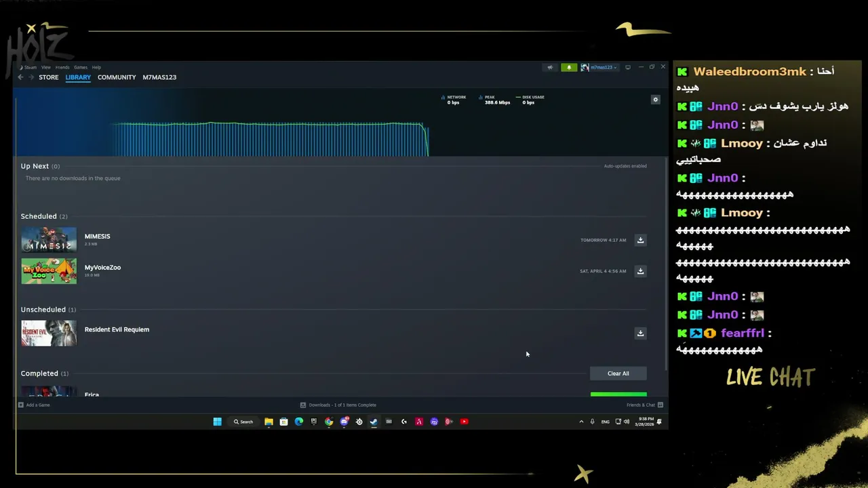The height and width of the screenshot is (488, 868).
Task: Click the taskbar microphone tray icon
Action: [592, 422]
